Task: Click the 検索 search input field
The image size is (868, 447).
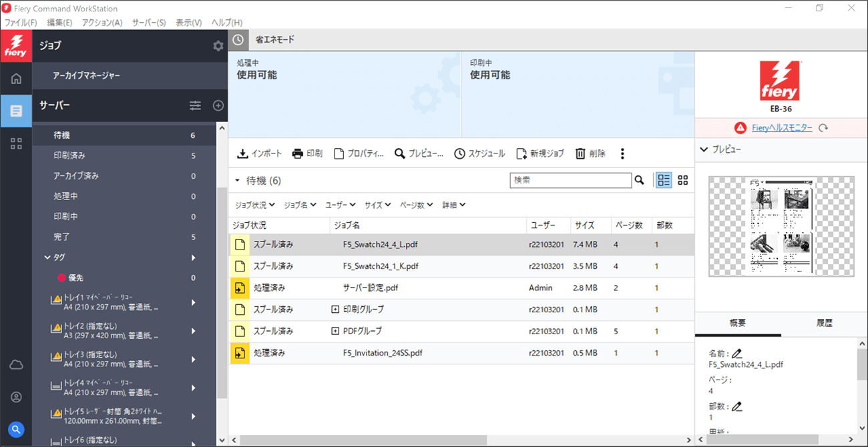Action: [x=570, y=180]
